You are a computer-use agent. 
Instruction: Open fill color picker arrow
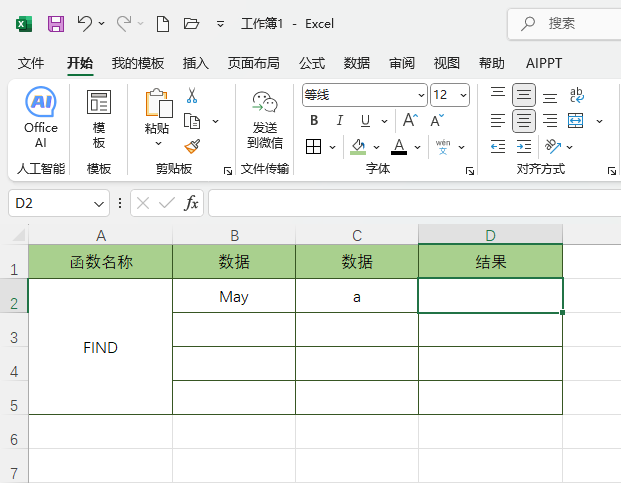[376, 147]
